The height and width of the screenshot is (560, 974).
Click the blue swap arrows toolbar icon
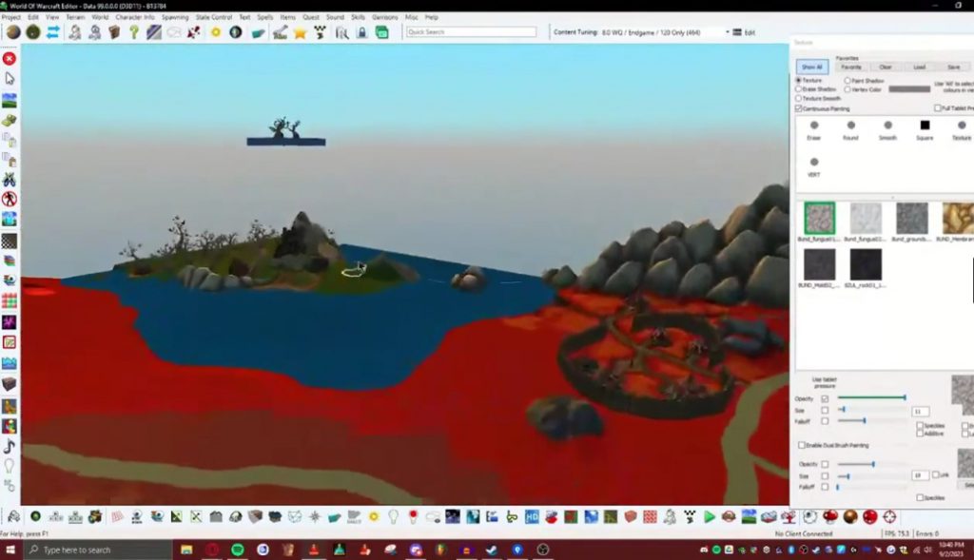click(x=53, y=32)
